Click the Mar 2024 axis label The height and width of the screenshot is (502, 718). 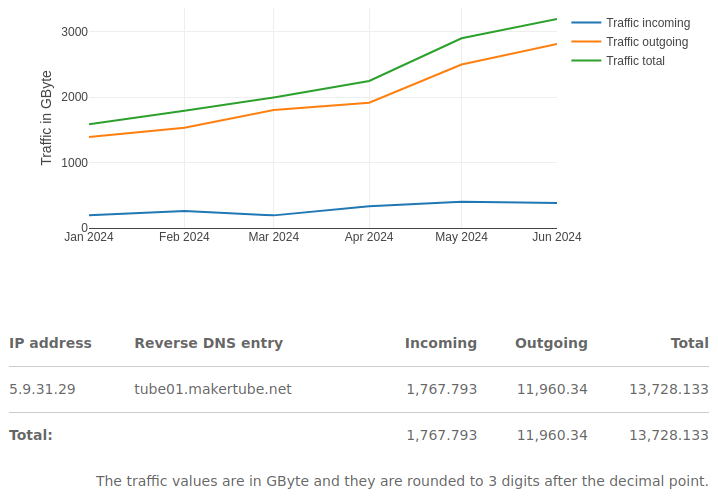[274, 237]
